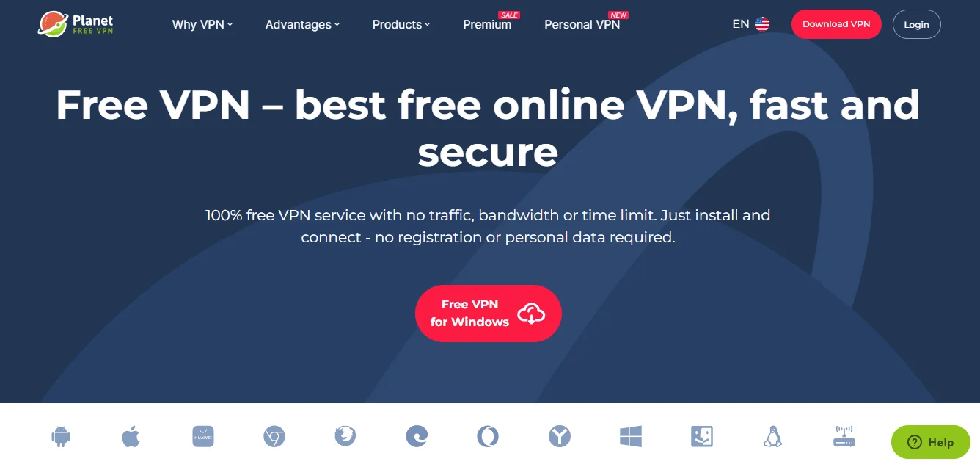980x467 pixels.
Task: Choose the Chrome browser extension icon
Action: coord(274,437)
